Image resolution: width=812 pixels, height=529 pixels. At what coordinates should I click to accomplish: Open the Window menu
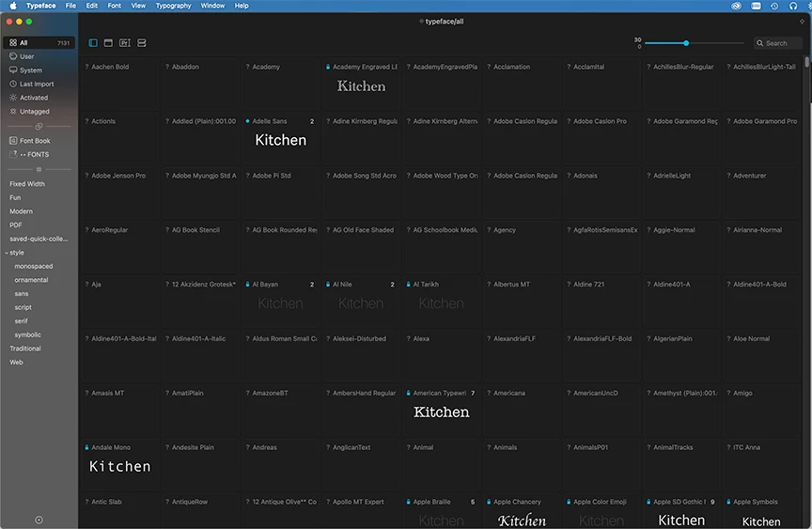212,6
